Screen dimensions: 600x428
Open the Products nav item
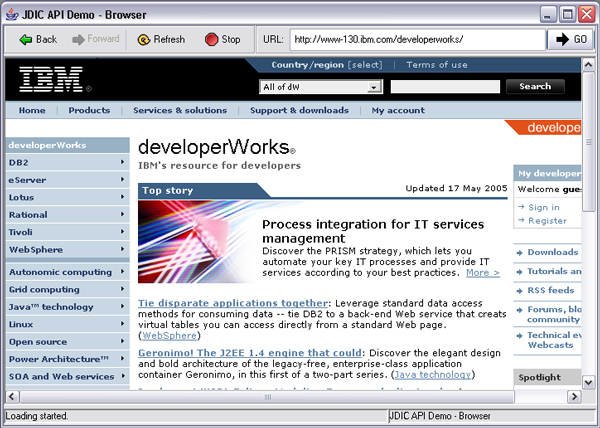point(89,110)
